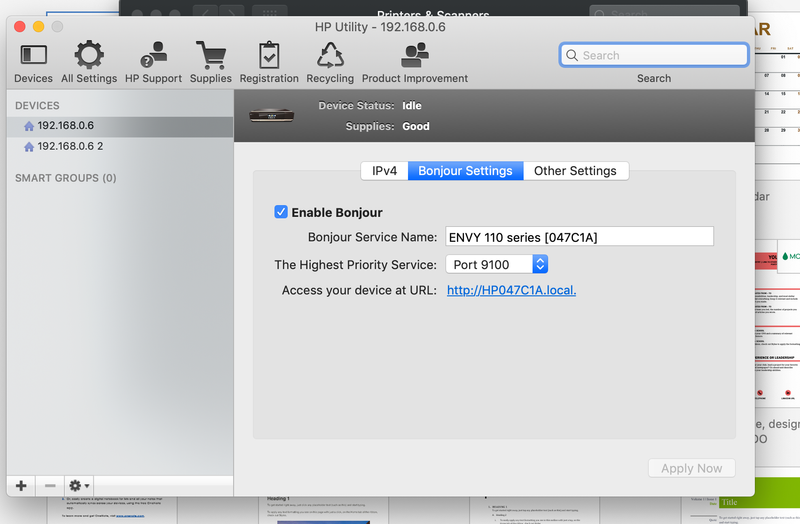The image size is (800, 524).
Task: Open the gear action menu below device list
Action: coord(79,486)
